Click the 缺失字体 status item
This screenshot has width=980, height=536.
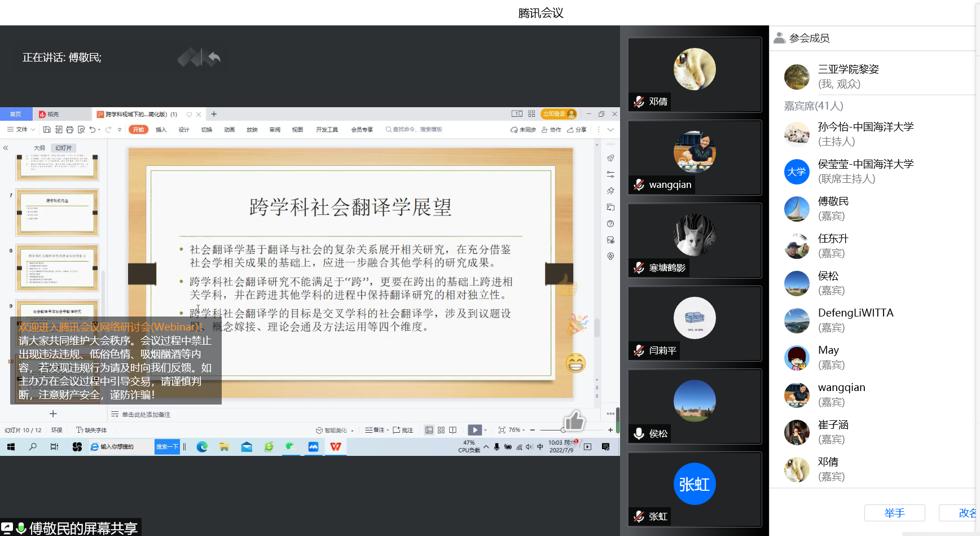click(91, 430)
